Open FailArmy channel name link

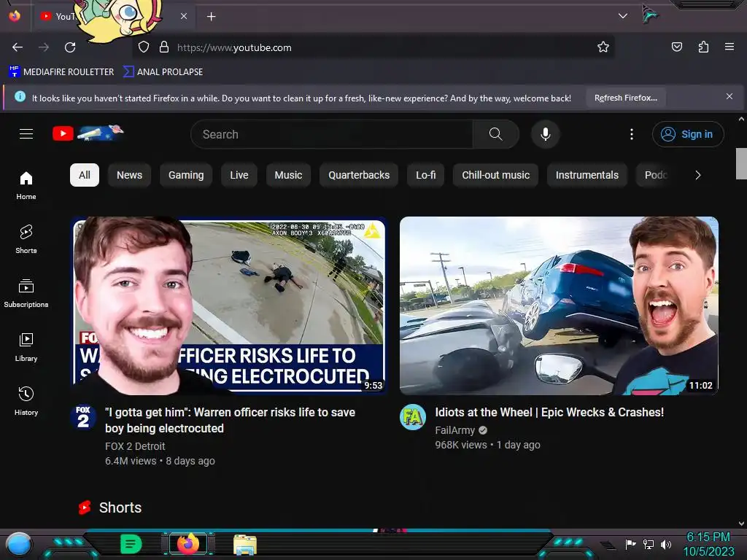(x=455, y=430)
